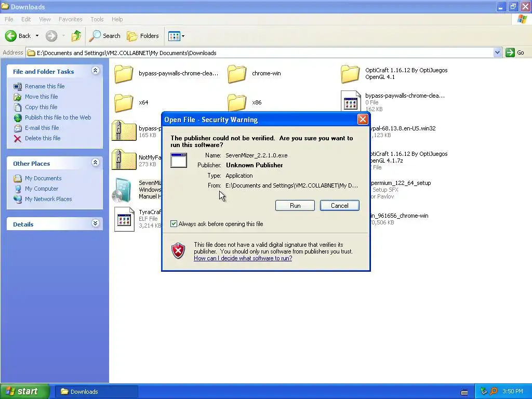Open the Views dropdown button
Screen dimensions: 532x399
[x=177, y=36]
